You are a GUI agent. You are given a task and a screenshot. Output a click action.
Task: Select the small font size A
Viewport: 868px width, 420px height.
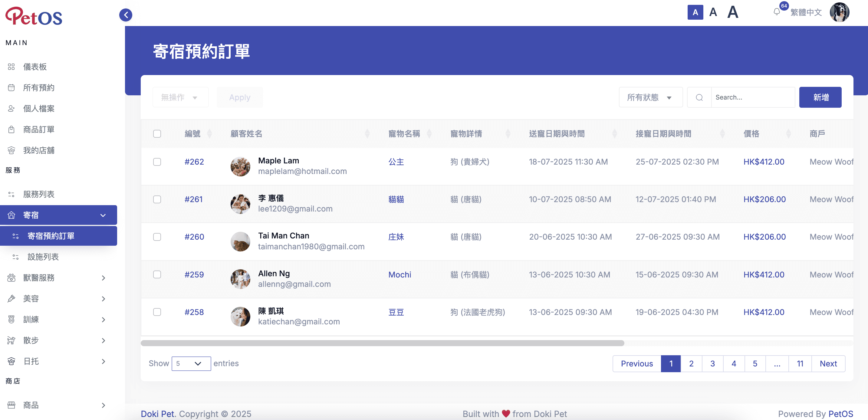tap(695, 12)
